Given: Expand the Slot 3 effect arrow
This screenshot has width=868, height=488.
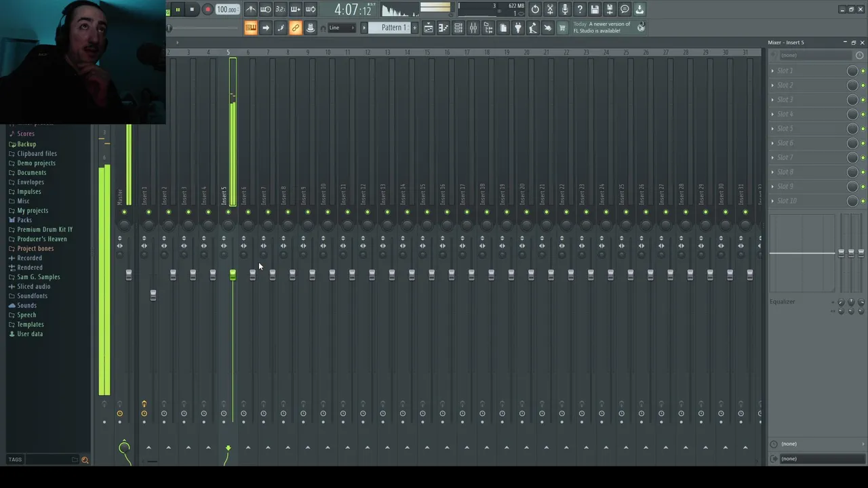Looking at the screenshot, I should click(772, 100).
